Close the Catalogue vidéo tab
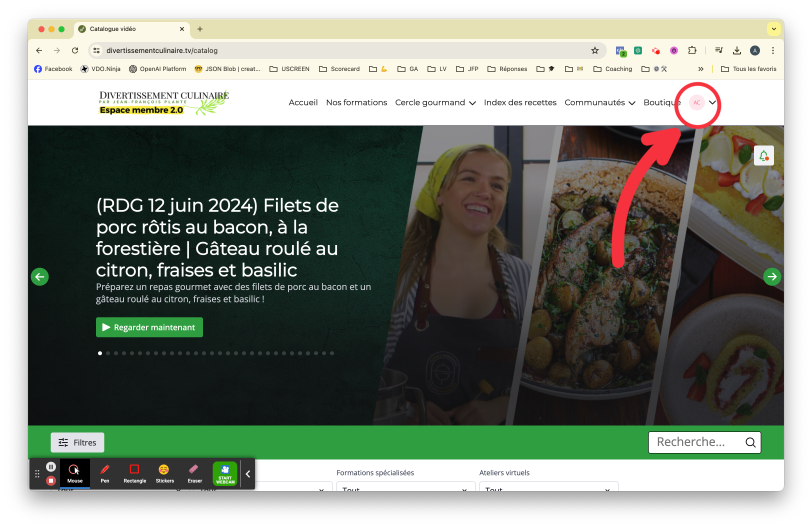This screenshot has width=812, height=528. click(182, 29)
